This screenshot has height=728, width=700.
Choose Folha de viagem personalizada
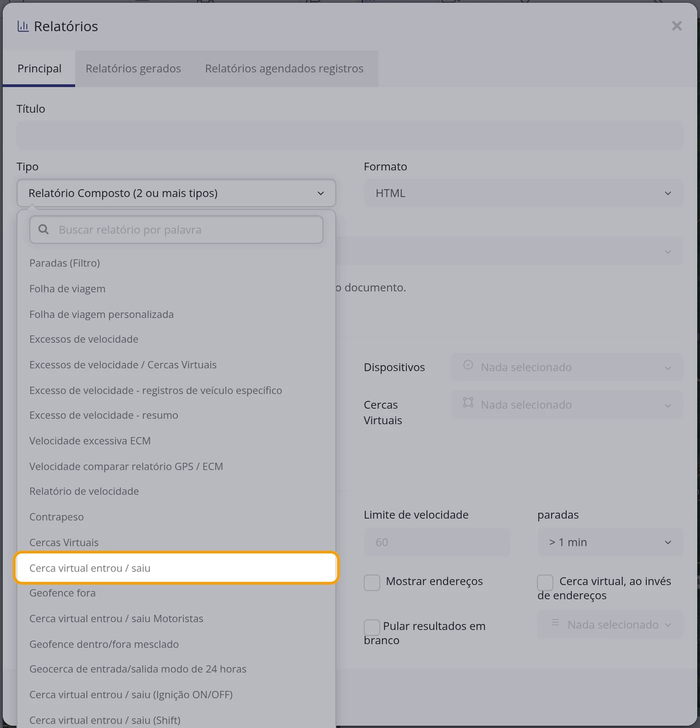[x=176, y=314]
